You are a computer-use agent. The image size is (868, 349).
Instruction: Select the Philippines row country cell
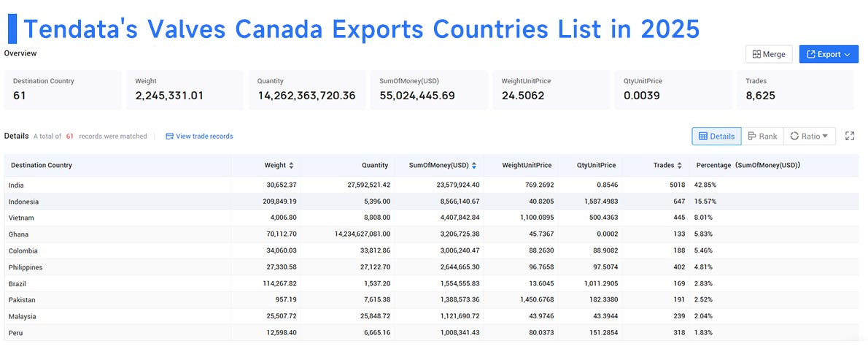pos(117,267)
